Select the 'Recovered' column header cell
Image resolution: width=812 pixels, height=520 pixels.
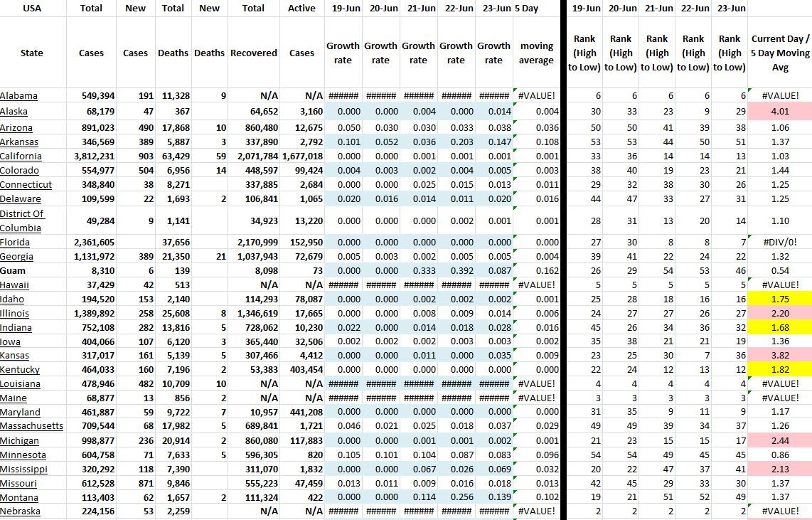(x=254, y=53)
